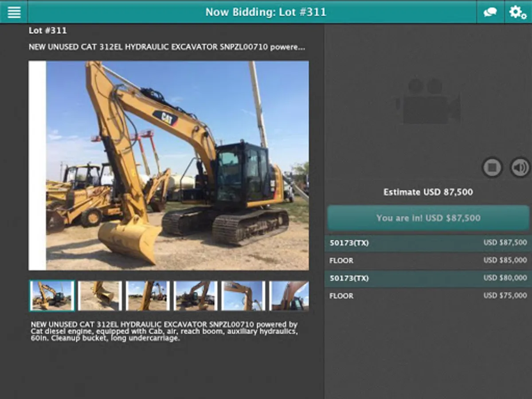532x399 pixels.
Task: Select the fifth thumbnail of the boom
Action: point(243,295)
